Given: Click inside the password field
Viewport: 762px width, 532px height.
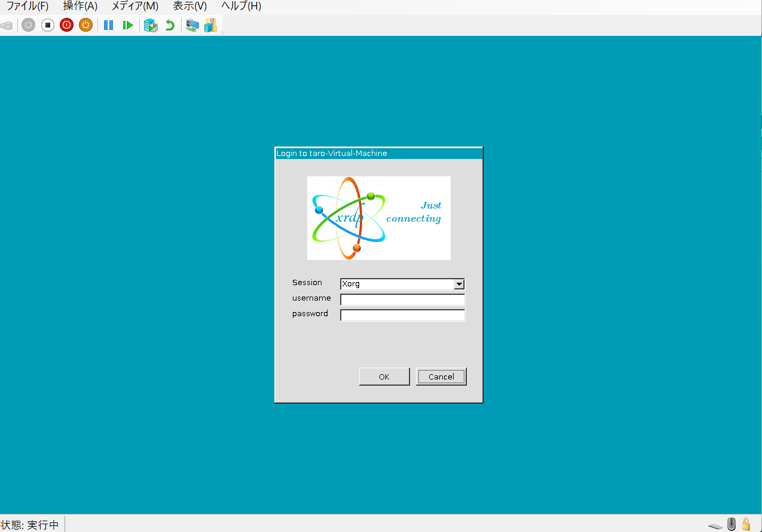Looking at the screenshot, I should [x=402, y=315].
